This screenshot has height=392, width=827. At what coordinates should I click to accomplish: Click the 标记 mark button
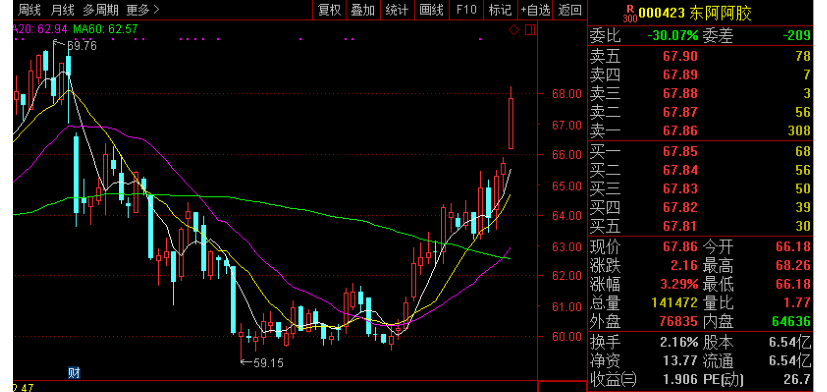(x=500, y=9)
